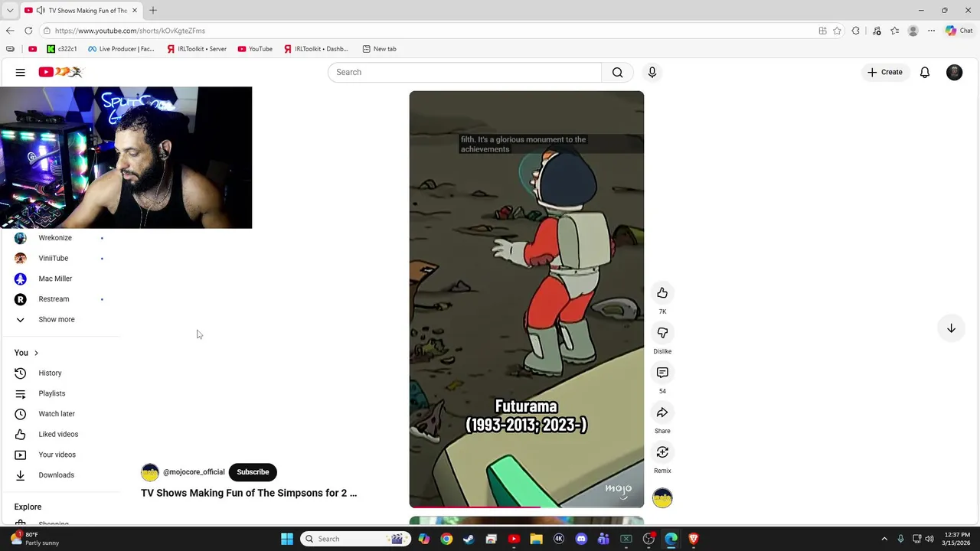Open the New tab bookmark
Screen dimensions: 980x551
point(379,49)
